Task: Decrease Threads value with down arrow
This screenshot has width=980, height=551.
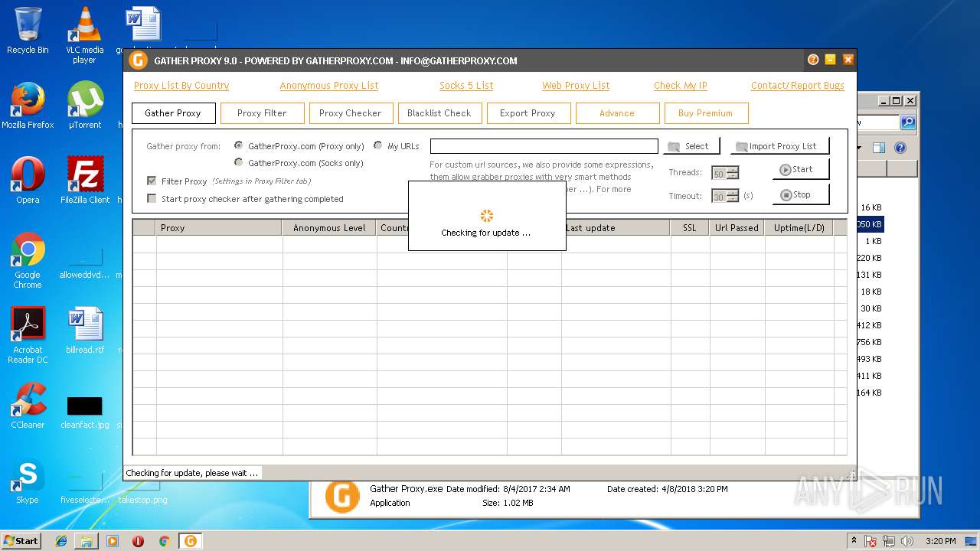Action: 733,176
